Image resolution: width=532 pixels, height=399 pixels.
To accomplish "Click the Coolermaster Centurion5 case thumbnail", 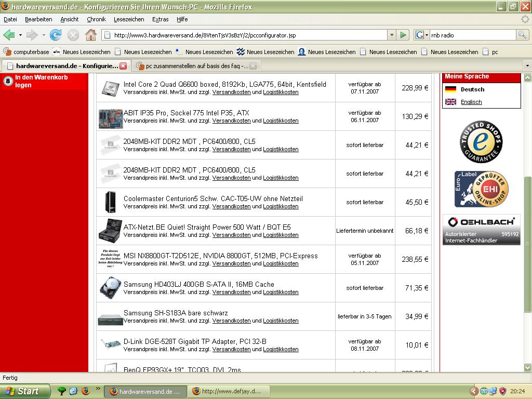I will (x=110, y=202).
